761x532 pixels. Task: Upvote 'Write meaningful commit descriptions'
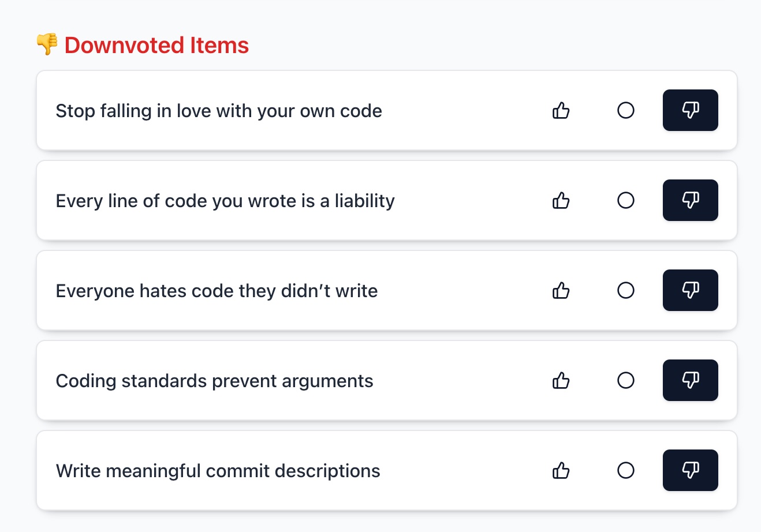click(561, 470)
